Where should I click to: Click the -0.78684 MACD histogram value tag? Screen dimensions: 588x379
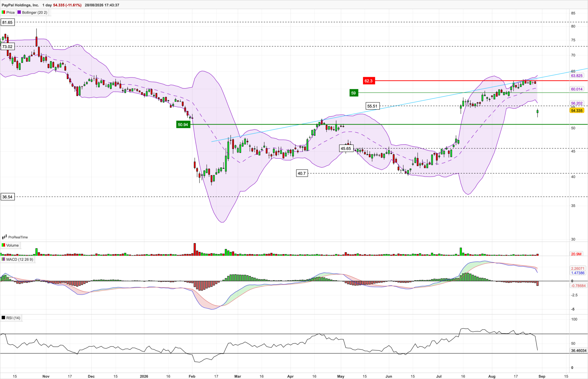click(578, 286)
